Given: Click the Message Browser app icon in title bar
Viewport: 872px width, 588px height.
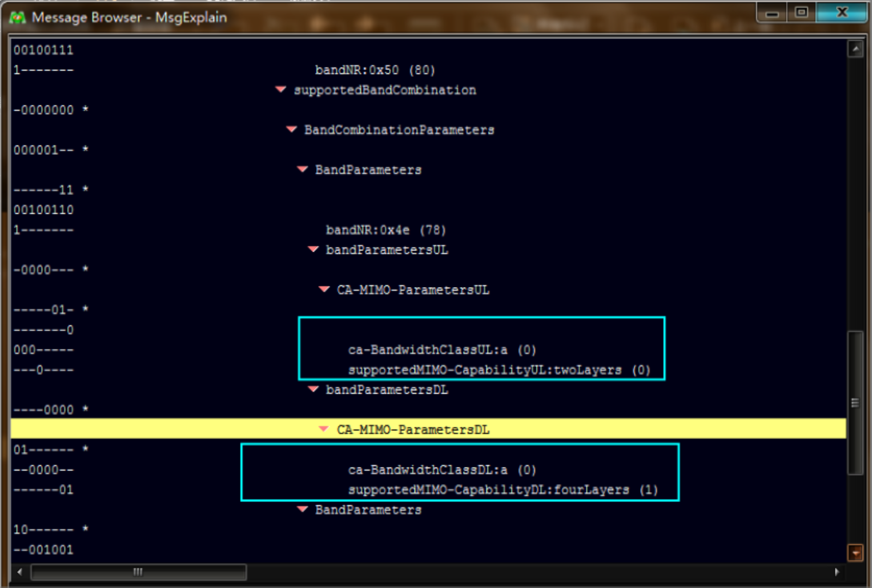Looking at the screenshot, I should pos(17,17).
